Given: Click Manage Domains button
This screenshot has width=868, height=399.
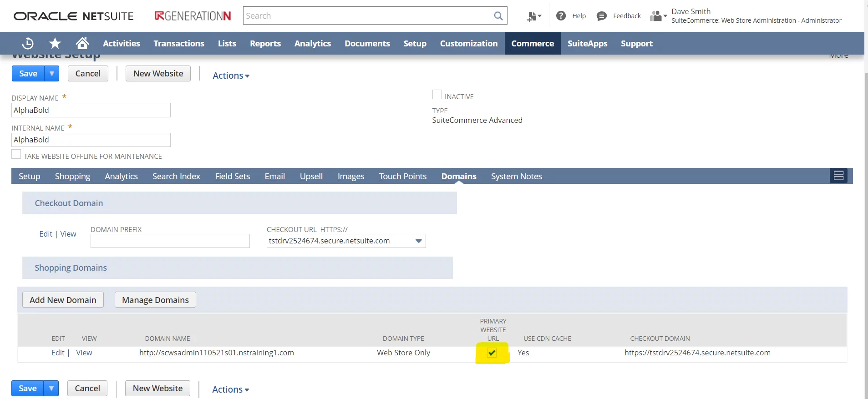Looking at the screenshot, I should tap(155, 300).
